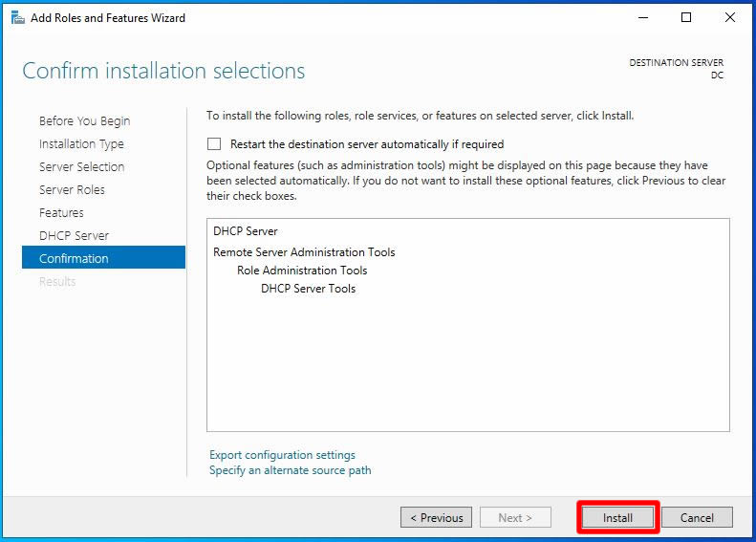Switch to the Server Selection step
This screenshot has height=542, width=756.
tap(81, 167)
